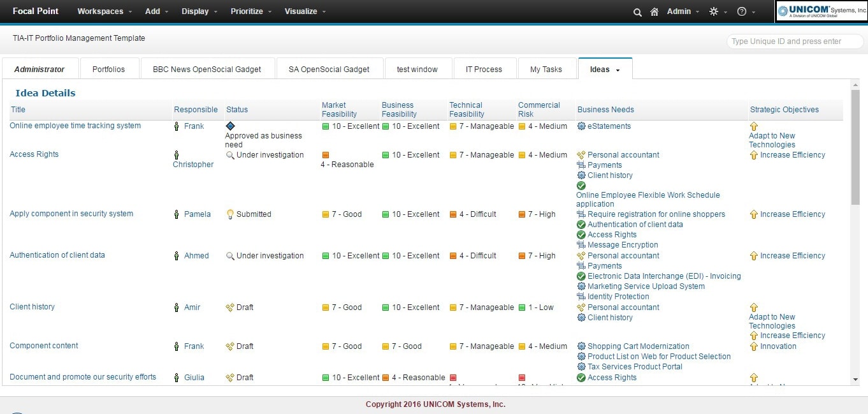Screen dimensions: 868x414
Task: Click gear icon beside Product List on Web
Action: pos(581,357)
